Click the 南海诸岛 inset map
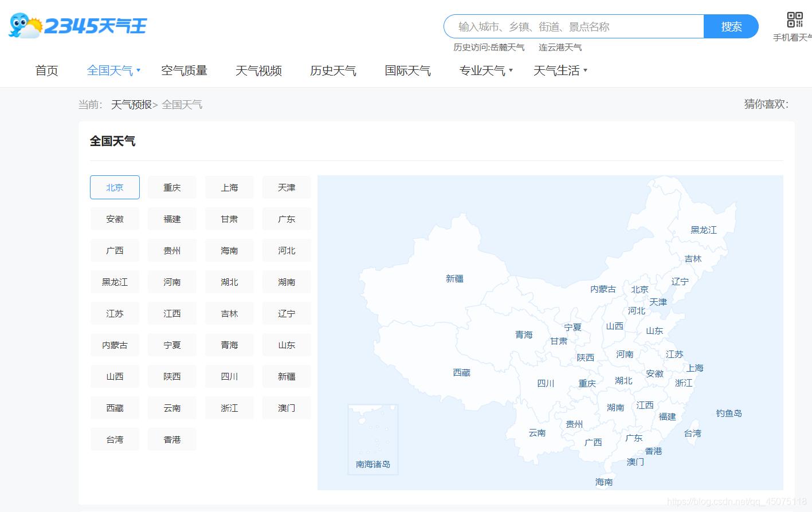This screenshot has width=812, height=512. click(x=372, y=438)
